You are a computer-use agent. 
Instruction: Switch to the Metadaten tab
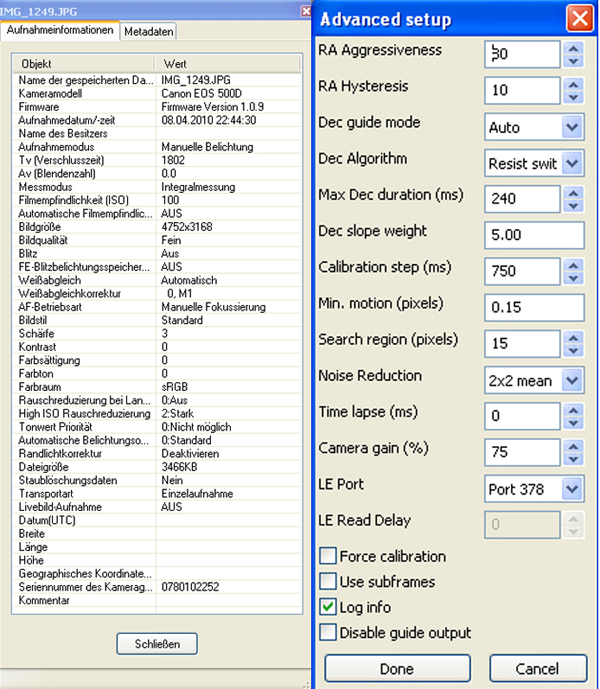(149, 31)
